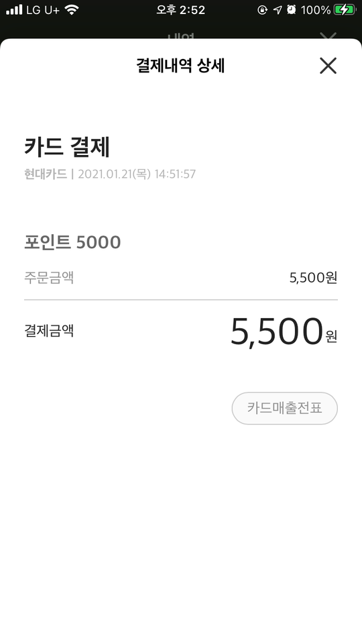Tap the cellular signal bars icon
362x644 pixels.
click(14, 10)
